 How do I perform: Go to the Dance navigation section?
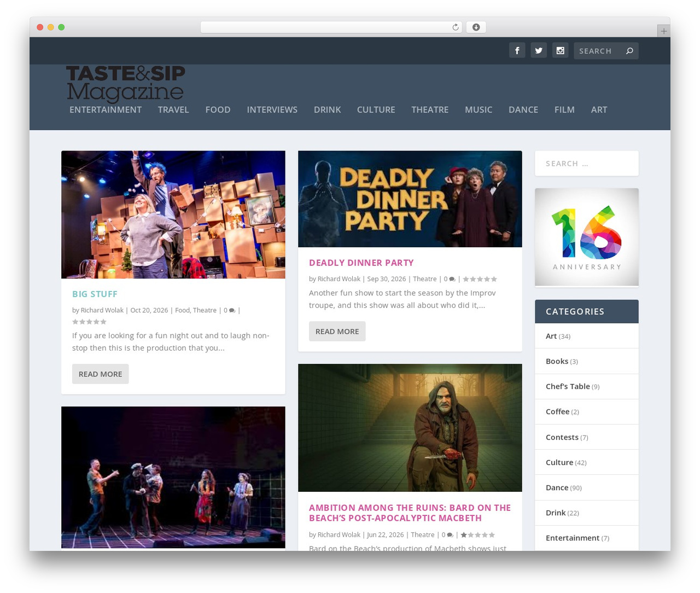pyautogui.click(x=523, y=109)
